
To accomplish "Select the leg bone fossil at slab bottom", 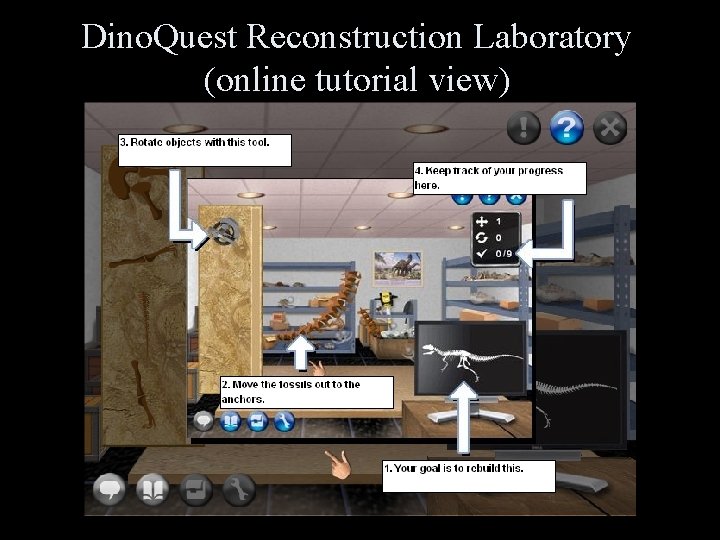I will 142,394.
